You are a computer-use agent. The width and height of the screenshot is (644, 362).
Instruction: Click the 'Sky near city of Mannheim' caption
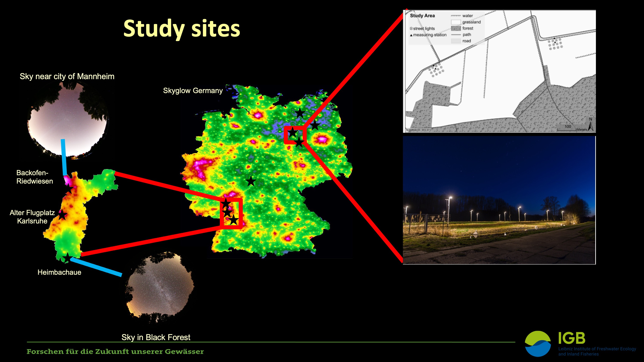click(x=67, y=76)
